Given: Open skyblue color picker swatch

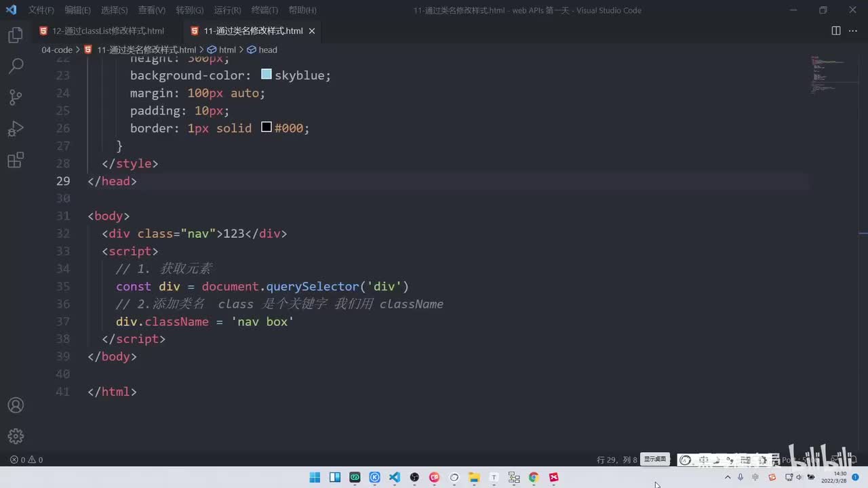Looking at the screenshot, I should tap(267, 75).
